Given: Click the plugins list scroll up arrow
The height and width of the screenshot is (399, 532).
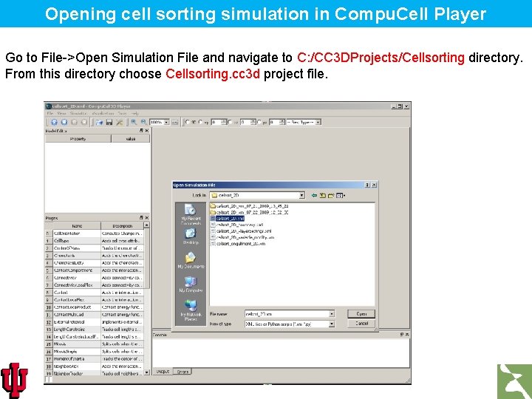Looking at the screenshot, I should tap(146, 225).
